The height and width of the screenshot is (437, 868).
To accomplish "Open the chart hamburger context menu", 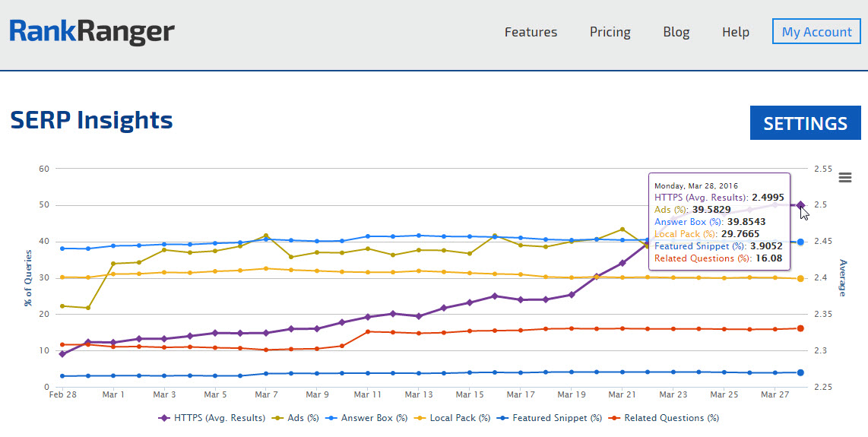I will coord(844,178).
